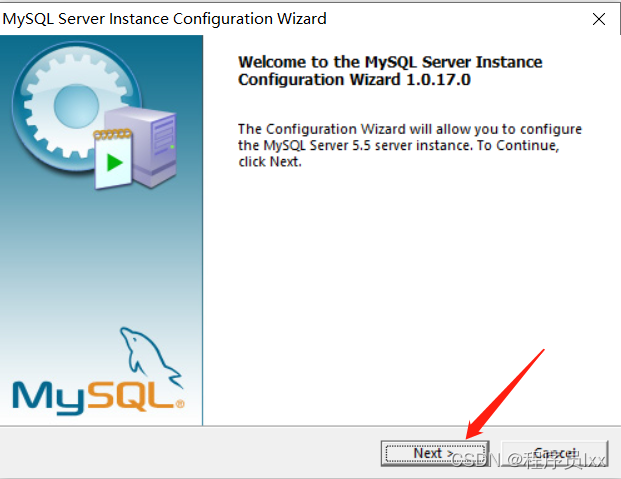Click the 'The Configuration Wizard will allow' description text
Image resolution: width=621 pixels, height=479 pixels.
coord(410,145)
